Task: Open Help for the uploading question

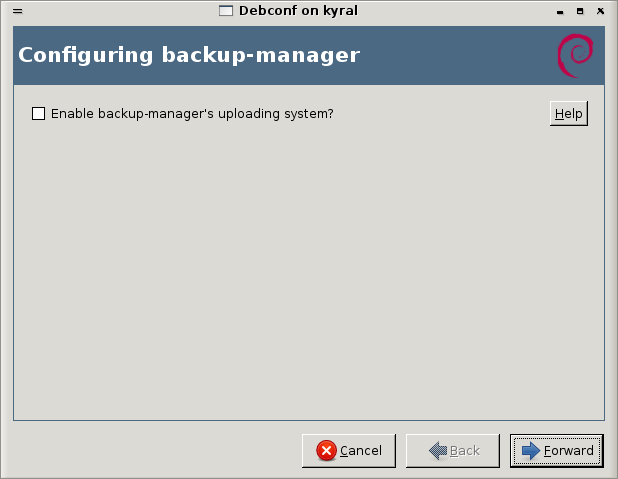Action: (x=569, y=114)
